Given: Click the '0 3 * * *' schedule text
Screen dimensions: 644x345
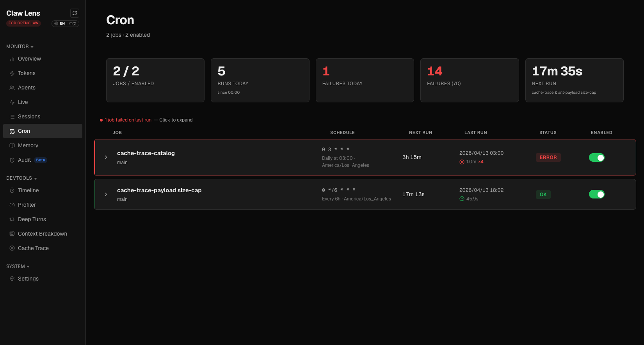Looking at the screenshot, I should click(x=336, y=150).
